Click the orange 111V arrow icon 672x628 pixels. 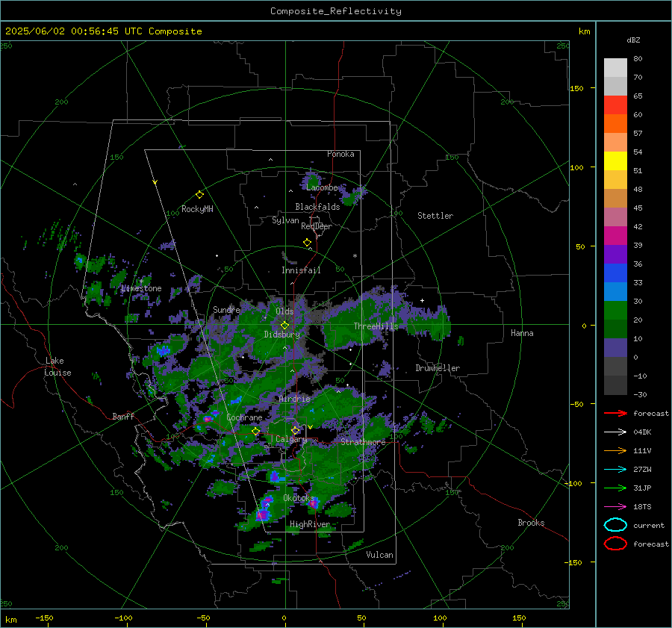point(615,450)
